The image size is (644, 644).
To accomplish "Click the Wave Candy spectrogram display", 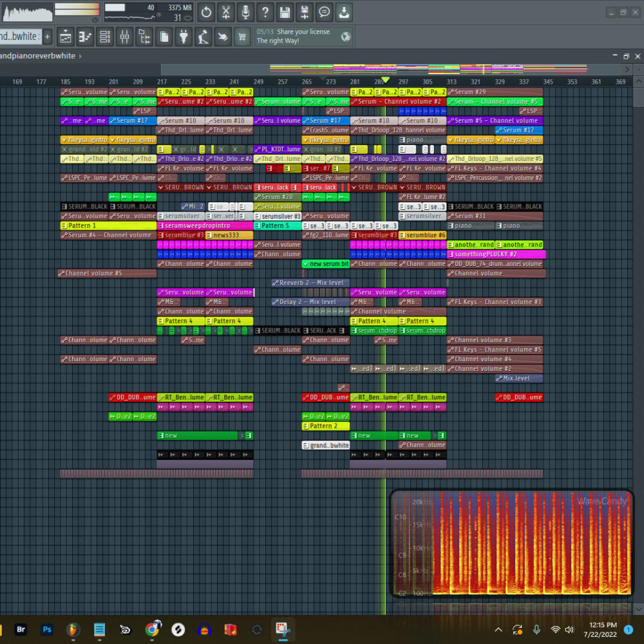I will (x=511, y=544).
